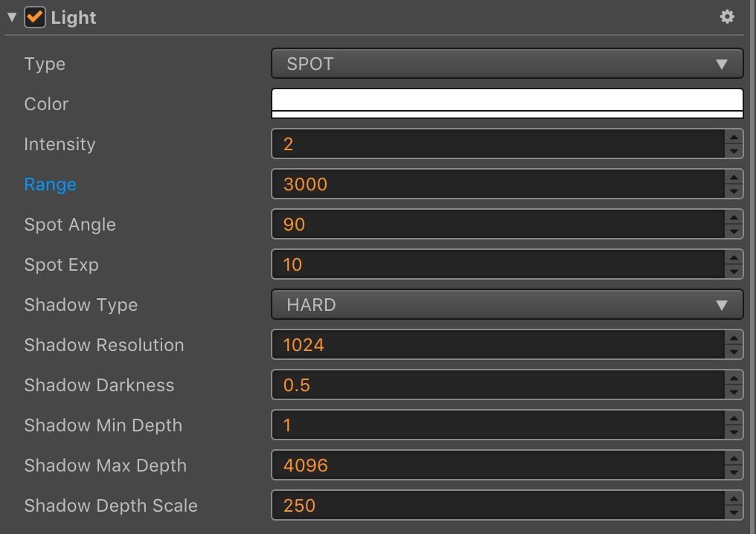The image size is (756, 534).
Task: Decrease Shadow Darkness with the down arrow
Action: click(734, 392)
